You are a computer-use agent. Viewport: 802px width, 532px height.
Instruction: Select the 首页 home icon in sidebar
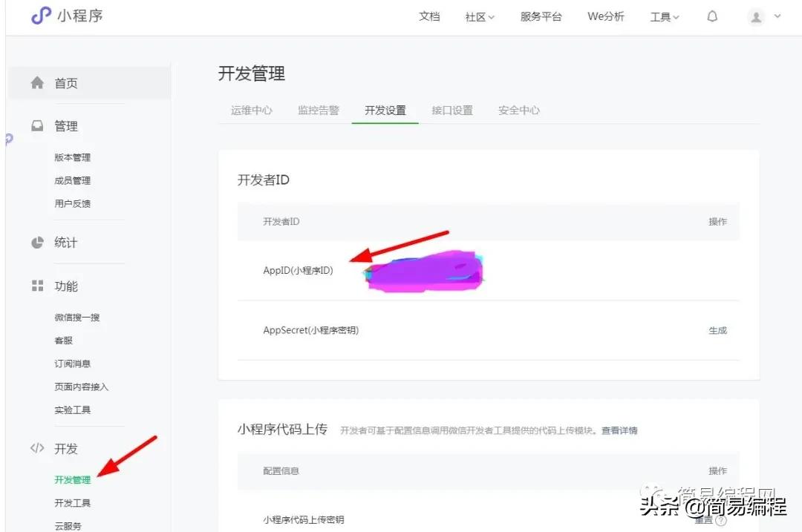pos(37,83)
